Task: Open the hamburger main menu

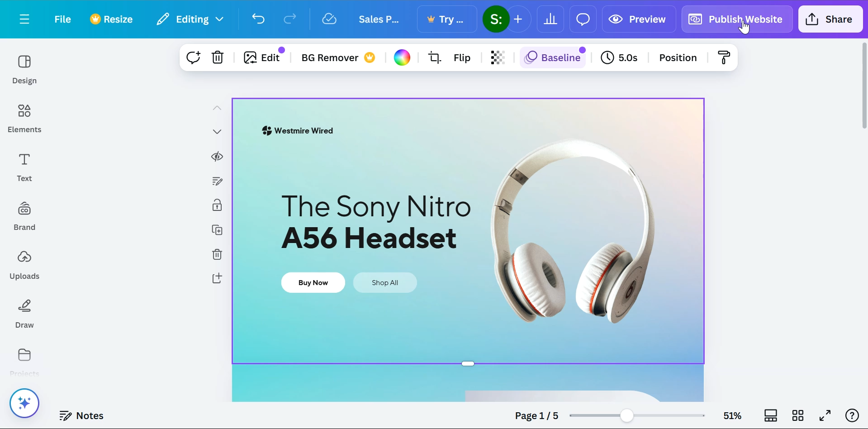Action: click(x=24, y=19)
